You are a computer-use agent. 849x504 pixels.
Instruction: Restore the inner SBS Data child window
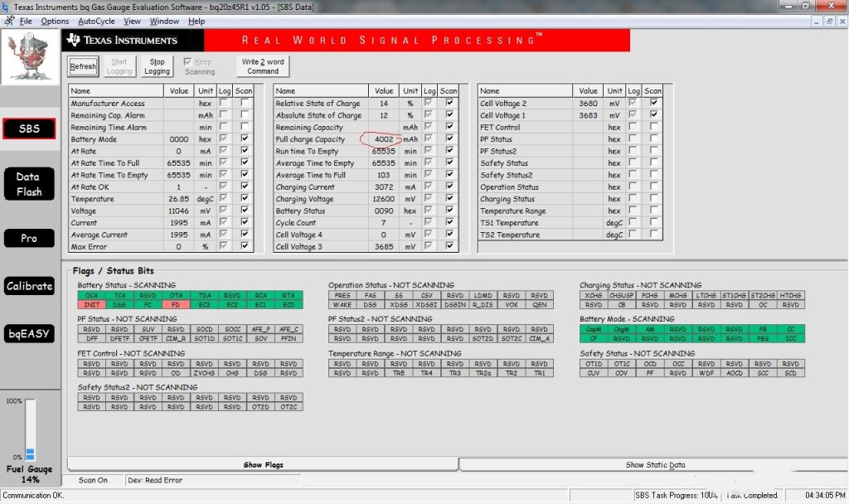click(829, 21)
